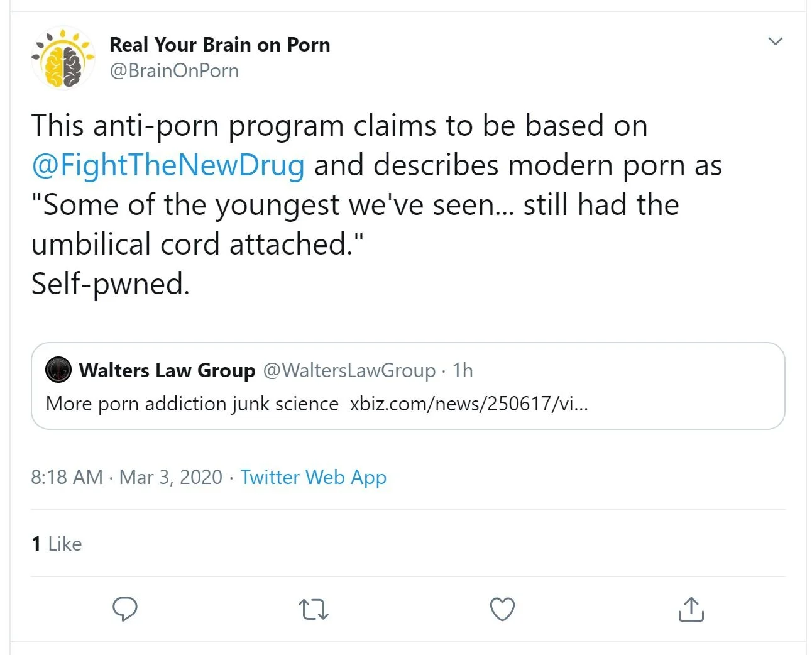View who liked via 1 Like
This screenshot has width=812, height=655.
click(57, 544)
